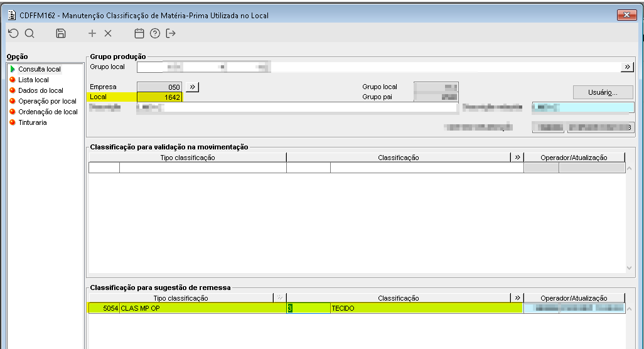Close the CDFFM162 window
Screen dimensions: 644x349
tap(627, 15)
